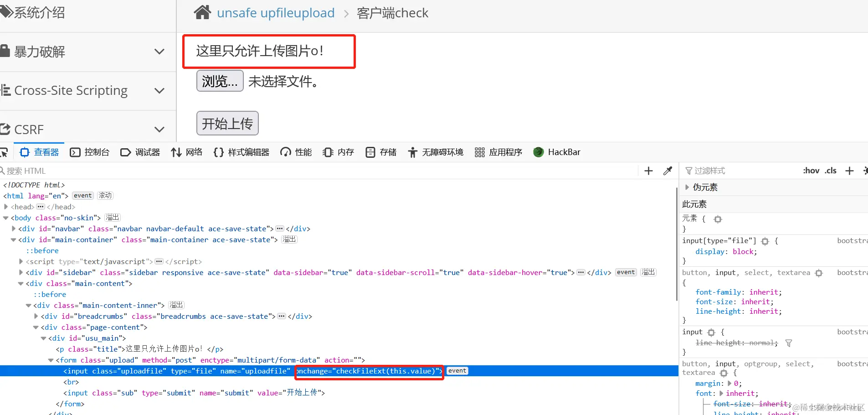Collapse the body class="no-skin" node
Image resolution: width=868 pixels, height=415 pixels.
coord(6,218)
